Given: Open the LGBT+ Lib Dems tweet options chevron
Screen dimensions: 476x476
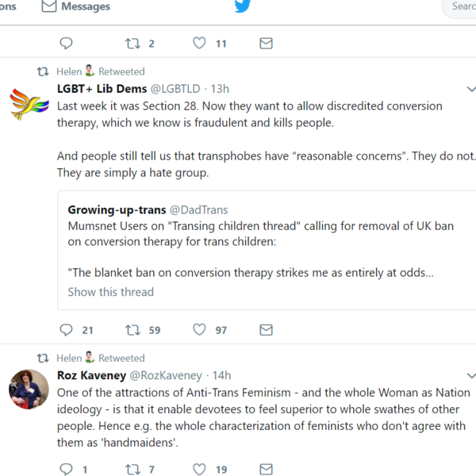Looking at the screenshot, I should click(471, 89).
